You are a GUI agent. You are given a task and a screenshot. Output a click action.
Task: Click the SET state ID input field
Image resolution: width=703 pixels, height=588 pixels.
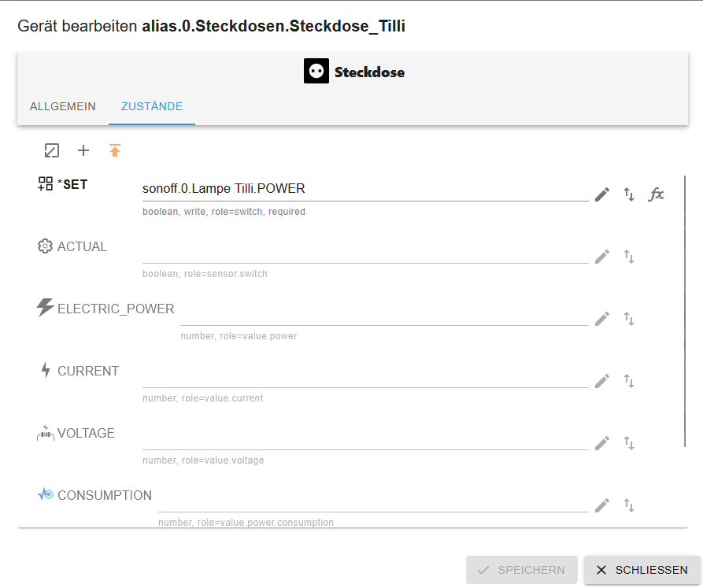coord(364,189)
